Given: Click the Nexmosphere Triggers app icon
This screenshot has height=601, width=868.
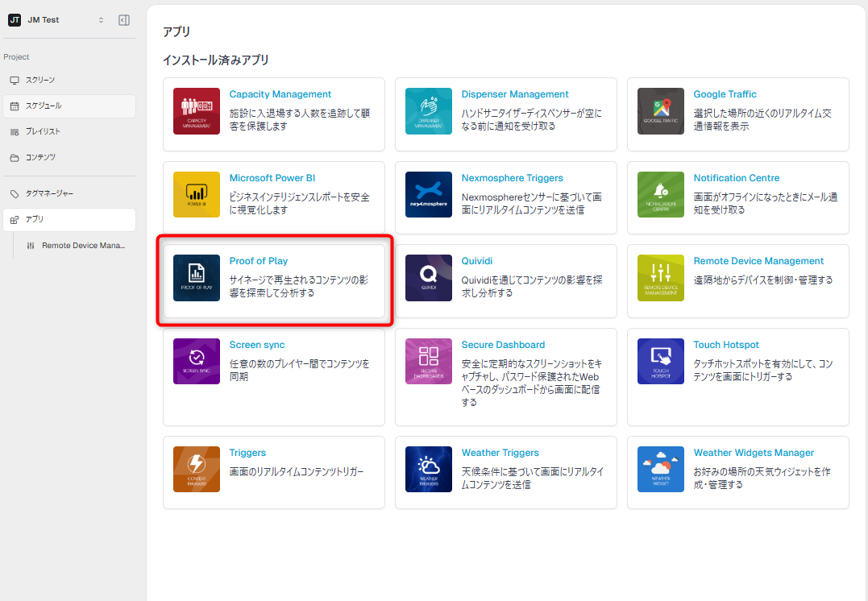Looking at the screenshot, I should tap(429, 195).
